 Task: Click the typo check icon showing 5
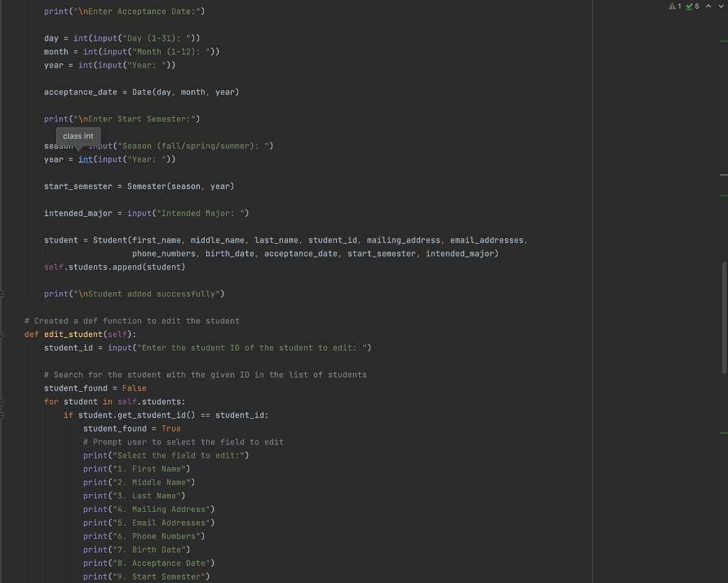coord(692,6)
